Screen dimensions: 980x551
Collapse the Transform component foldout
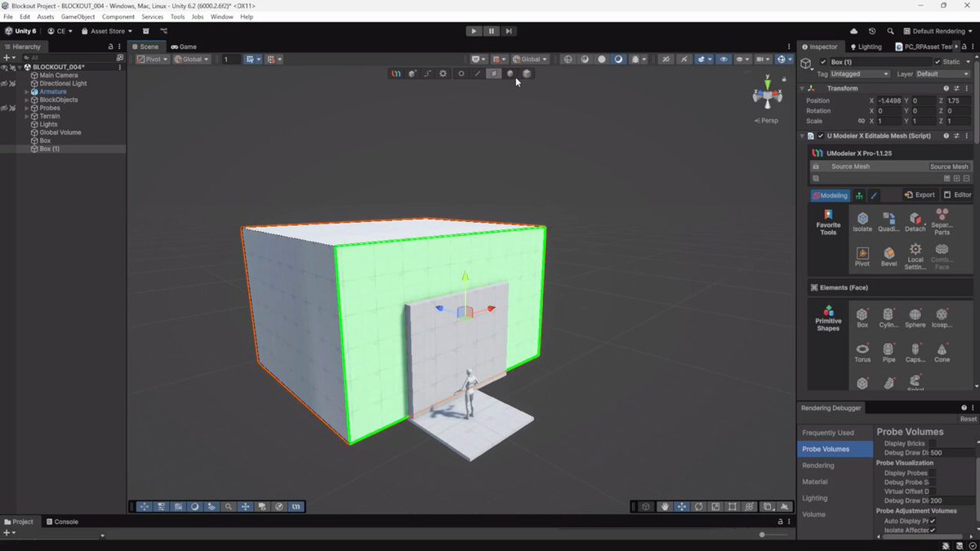pyautogui.click(x=802, y=88)
